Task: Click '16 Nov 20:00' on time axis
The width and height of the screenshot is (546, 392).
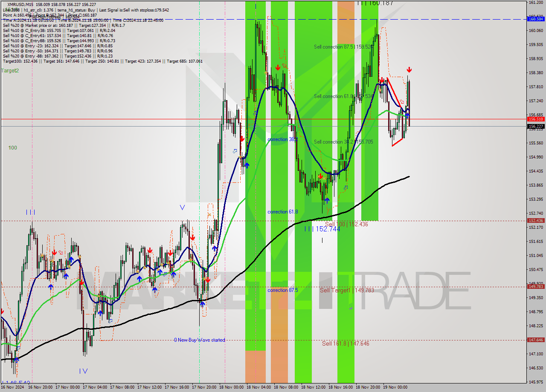Action: (41, 387)
